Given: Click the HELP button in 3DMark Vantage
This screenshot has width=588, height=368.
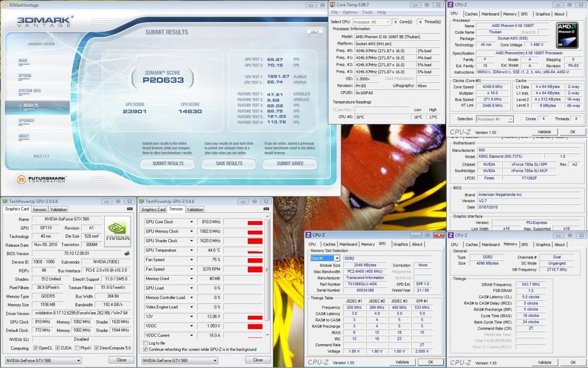Looking at the screenshot, I should pyautogui.click(x=315, y=32).
